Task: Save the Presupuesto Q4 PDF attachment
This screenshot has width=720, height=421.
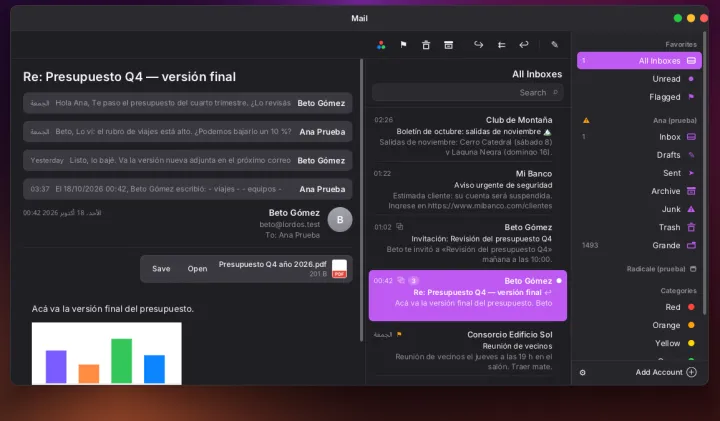Action: pos(161,269)
